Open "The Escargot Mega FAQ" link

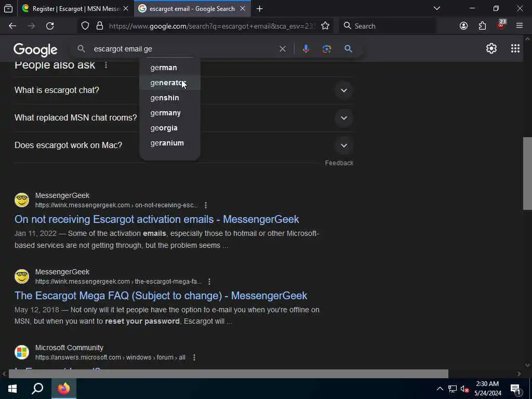pyautogui.click(x=161, y=296)
